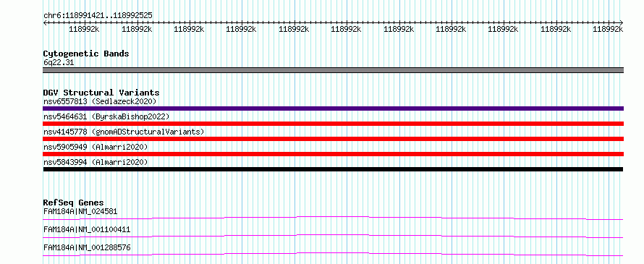This screenshot has height=264, width=644.
Task: Click the 6q22.31 band label
Action: point(59,63)
